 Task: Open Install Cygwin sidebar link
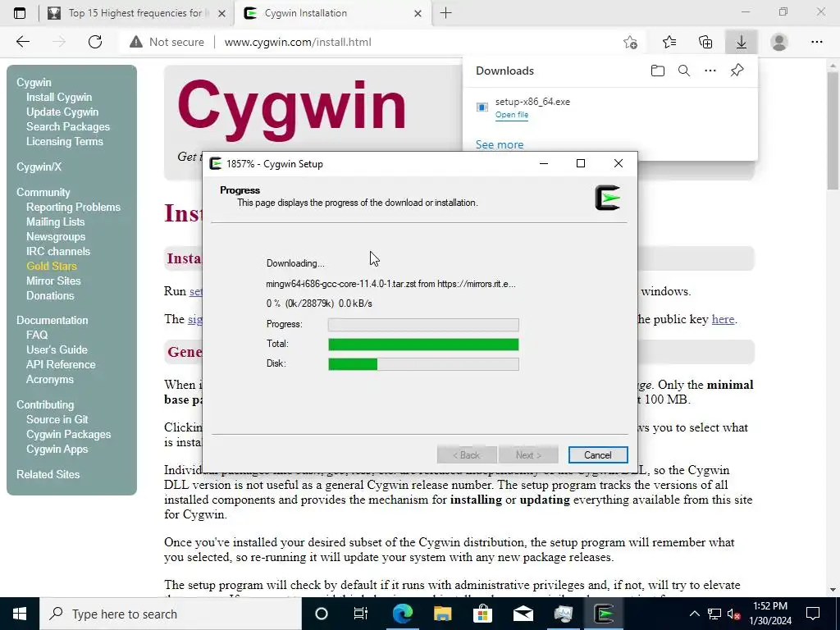59,97
